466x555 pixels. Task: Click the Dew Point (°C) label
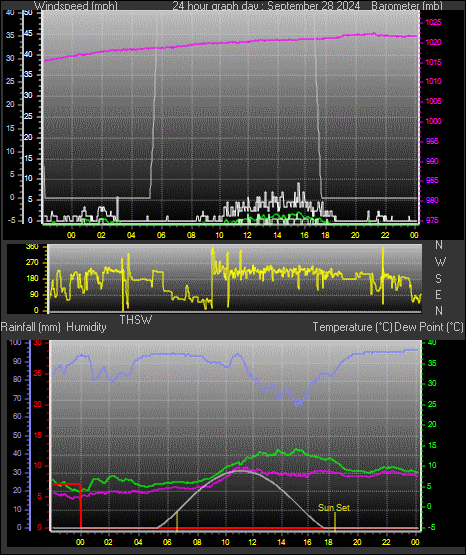[x=428, y=327]
